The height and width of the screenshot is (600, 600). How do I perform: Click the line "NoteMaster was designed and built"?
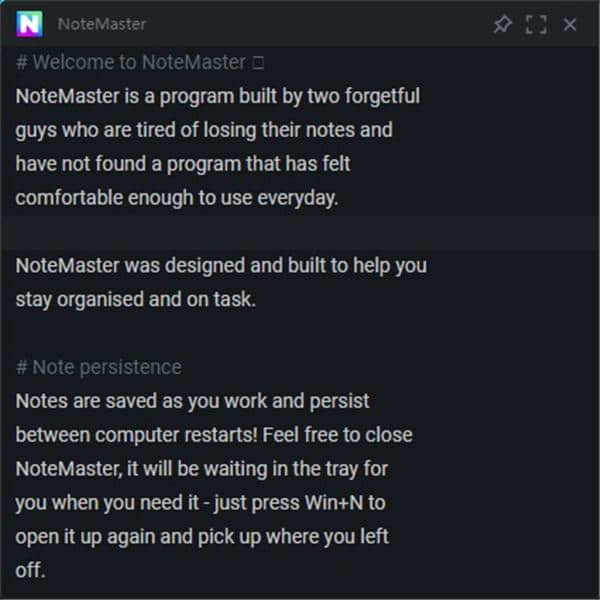pyautogui.click(x=221, y=266)
